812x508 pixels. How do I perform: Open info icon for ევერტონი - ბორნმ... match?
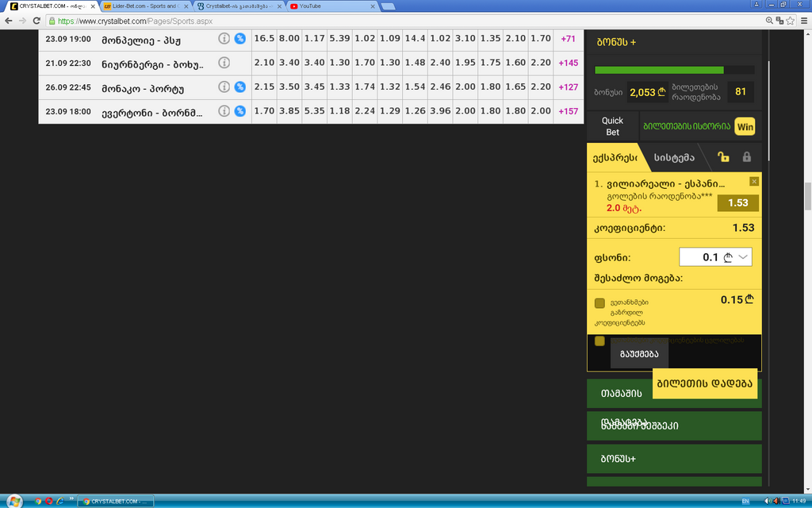pyautogui.click(x=224, y=111)
